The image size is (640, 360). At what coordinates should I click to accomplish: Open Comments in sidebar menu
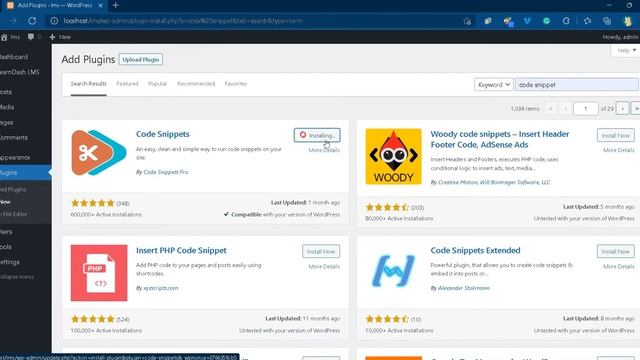(x=14, y=138)
